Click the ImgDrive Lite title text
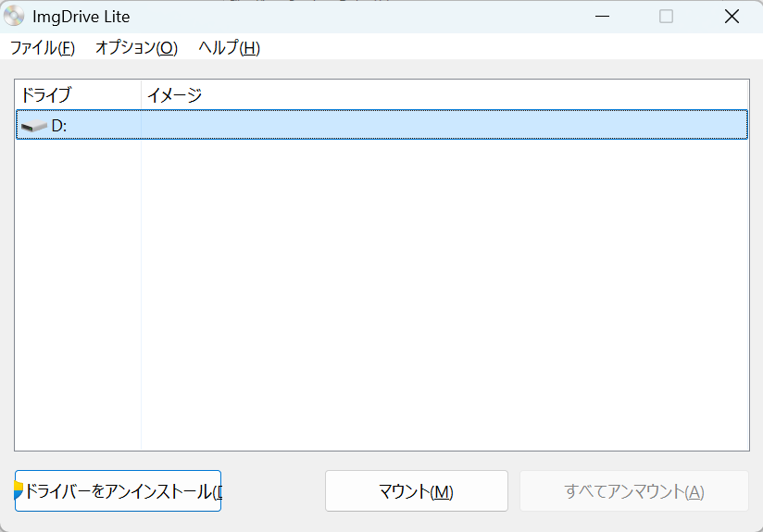 81,17
